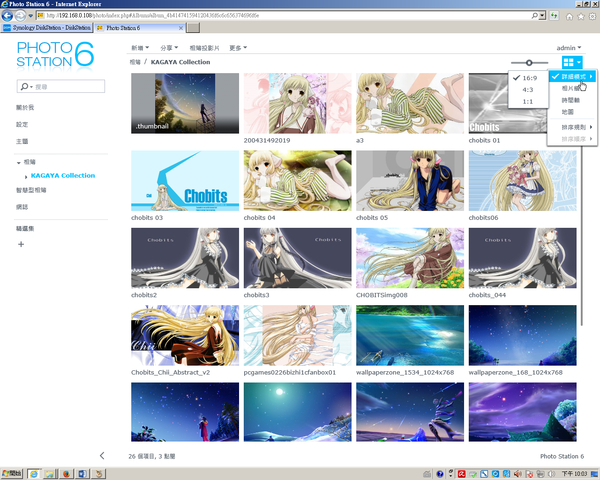Open the chobits 03 thumbnail
This screenshot has height=480, width=600.
coord(185,181)
